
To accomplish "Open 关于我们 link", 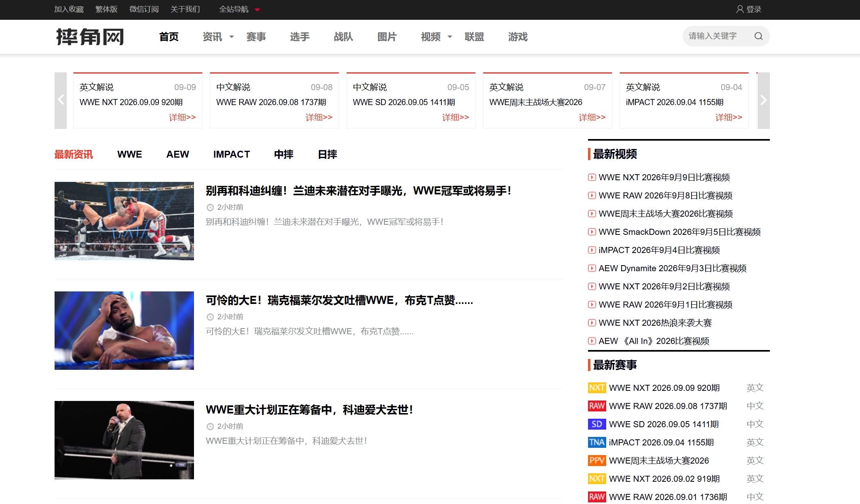I will click(185, 9).
